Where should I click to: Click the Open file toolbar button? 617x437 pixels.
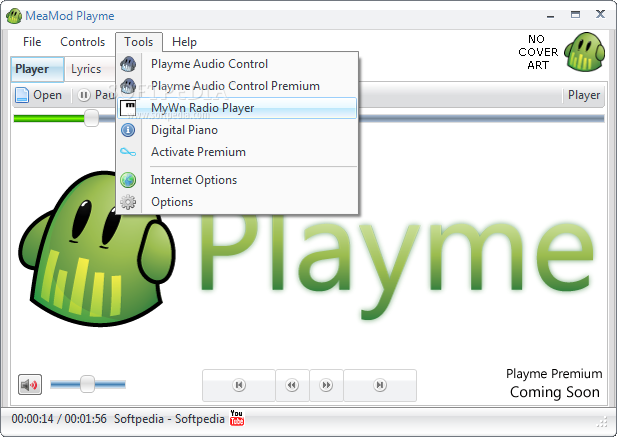[x=39, y=95]
